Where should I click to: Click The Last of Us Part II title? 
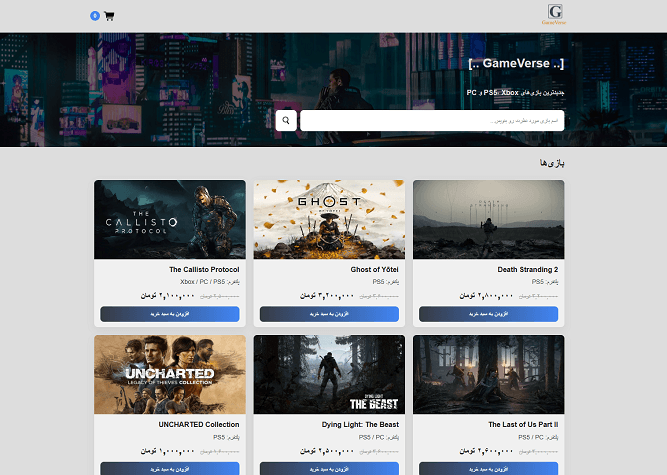click(x=523, y=425)
